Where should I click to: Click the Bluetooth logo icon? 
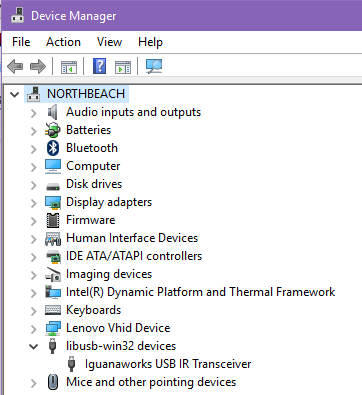click(x=53, y=148)
